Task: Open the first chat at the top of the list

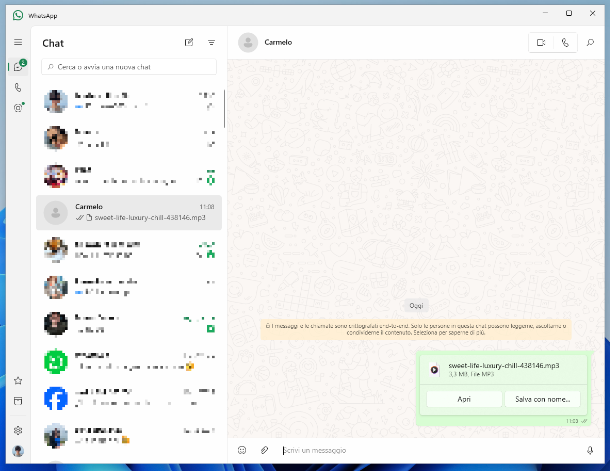Action: pos(129,101)
